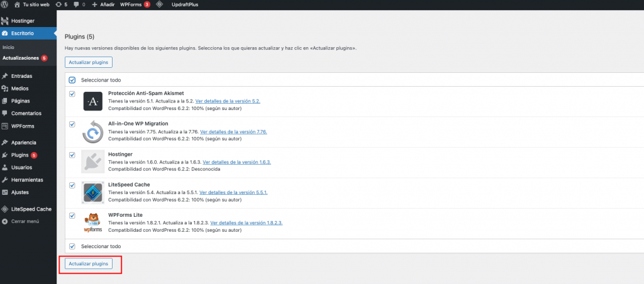The height and width of the screenshot is (284, 644).
Task: Click the LiteSpeed Cache sidebar diamond icon
Action: click(x=5, y=209)
